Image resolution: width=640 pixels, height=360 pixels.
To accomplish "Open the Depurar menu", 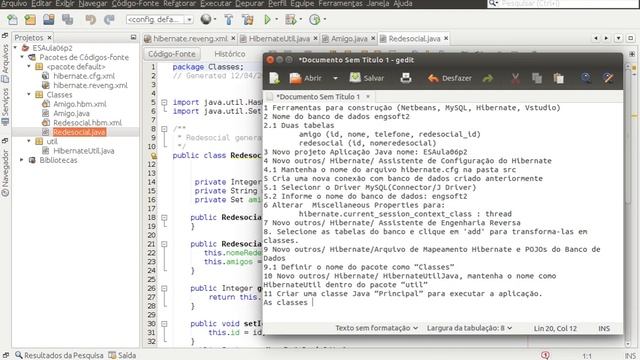I will [x=249, y=4].
